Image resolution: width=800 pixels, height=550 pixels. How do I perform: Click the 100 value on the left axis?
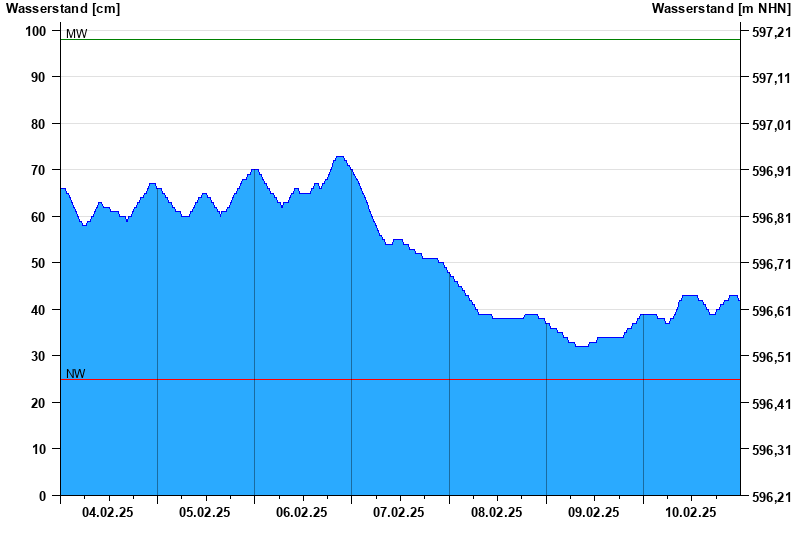tap(36, 31)
